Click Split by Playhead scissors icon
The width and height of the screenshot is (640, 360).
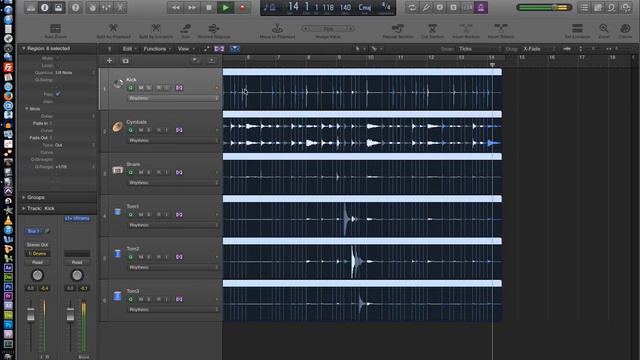coord(113,28)
